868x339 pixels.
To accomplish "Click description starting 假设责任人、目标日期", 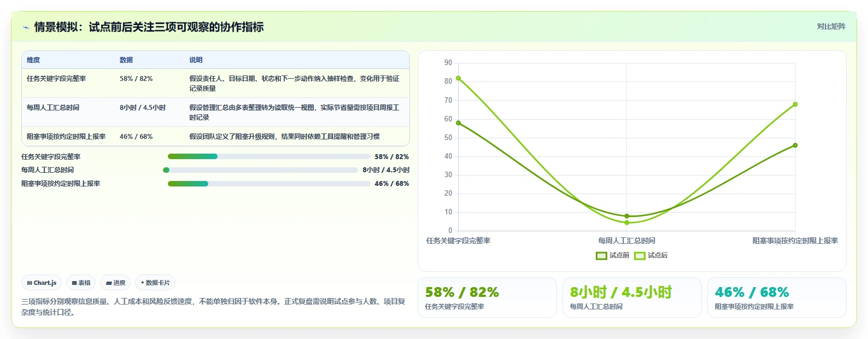I will click(x=295, y=83).
